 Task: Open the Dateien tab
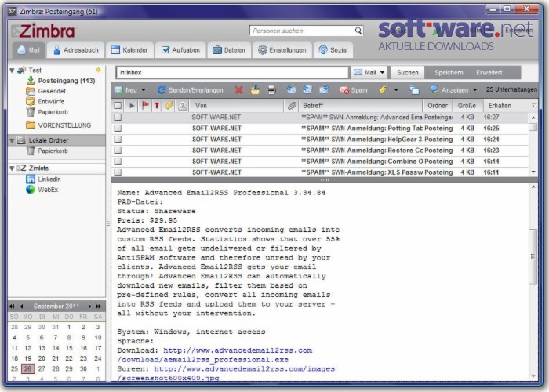pyautogui.click(x=229, y=50)
